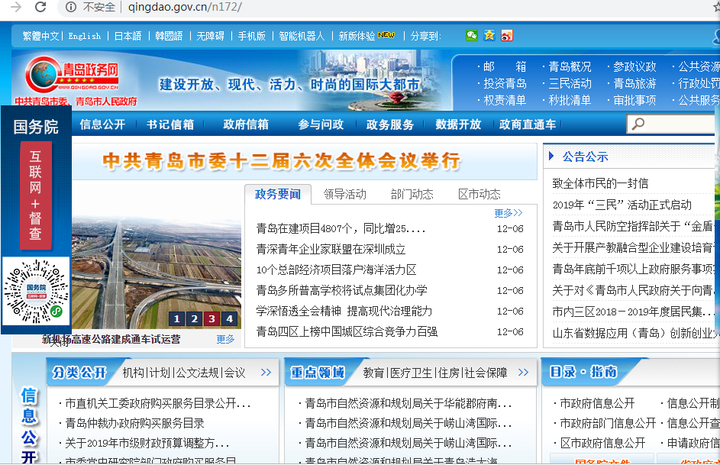This screenshot has height=465, width=720.
Task: Click the browser forward arrow
Action: (16, 7)
